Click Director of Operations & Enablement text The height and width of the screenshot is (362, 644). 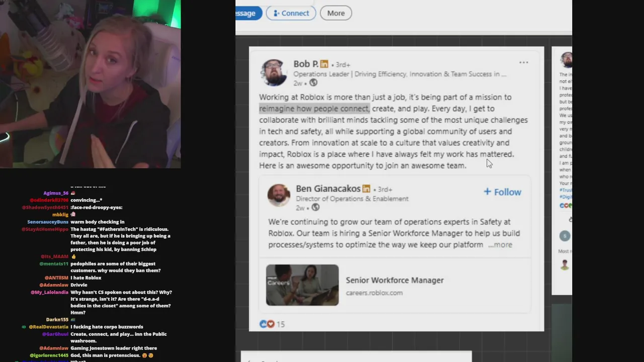click(x=352, y=199)
